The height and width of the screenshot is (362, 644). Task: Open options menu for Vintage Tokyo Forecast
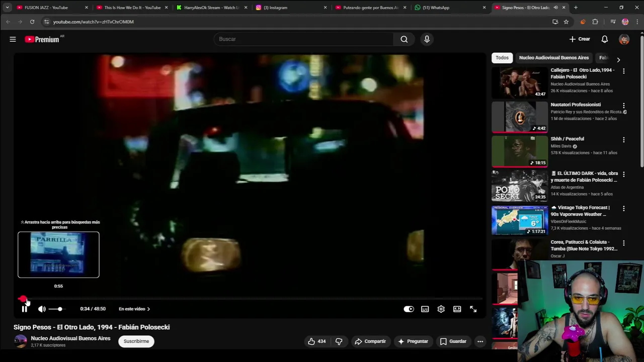pos(623,209)
